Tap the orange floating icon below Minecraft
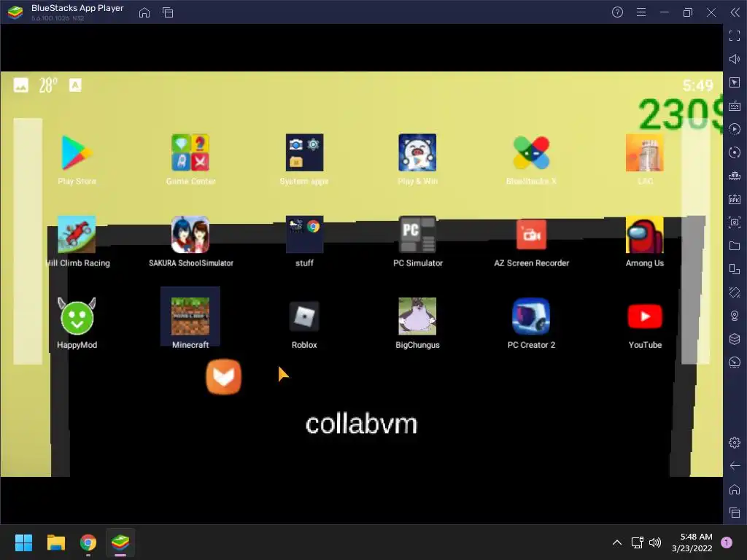The height and width of the screenshot is (560, 747). (x=223, y=377)
